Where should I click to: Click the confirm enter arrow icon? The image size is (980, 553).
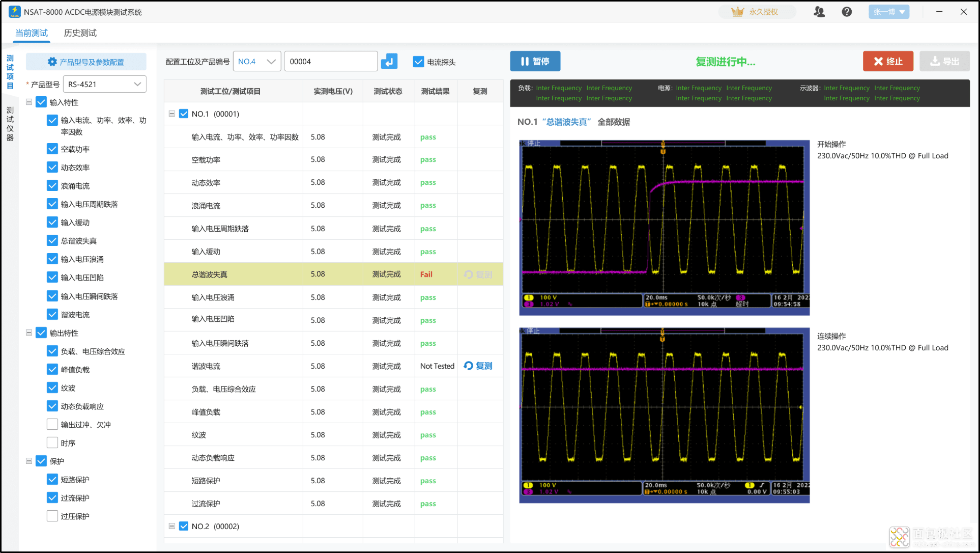[389, 62]
